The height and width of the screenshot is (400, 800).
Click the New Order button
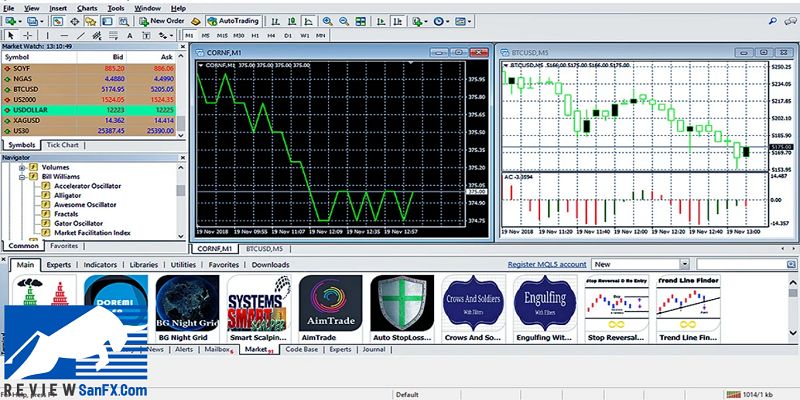pos(162,21)
